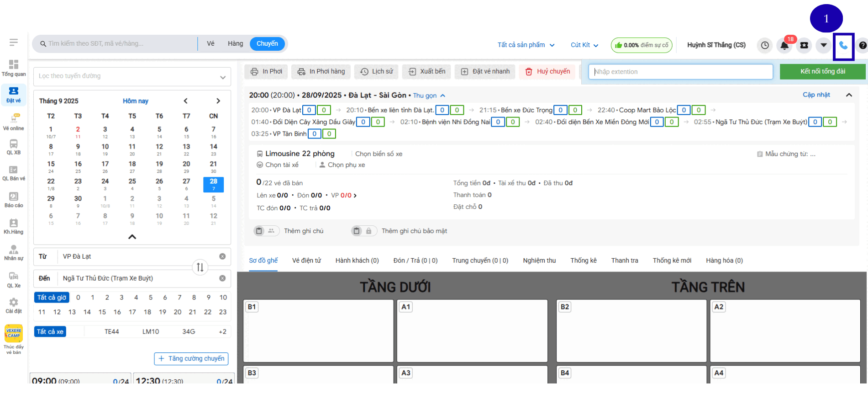
Task: Open Cài đặt settings gear in sidebar
Action: (x=14, y=305)
